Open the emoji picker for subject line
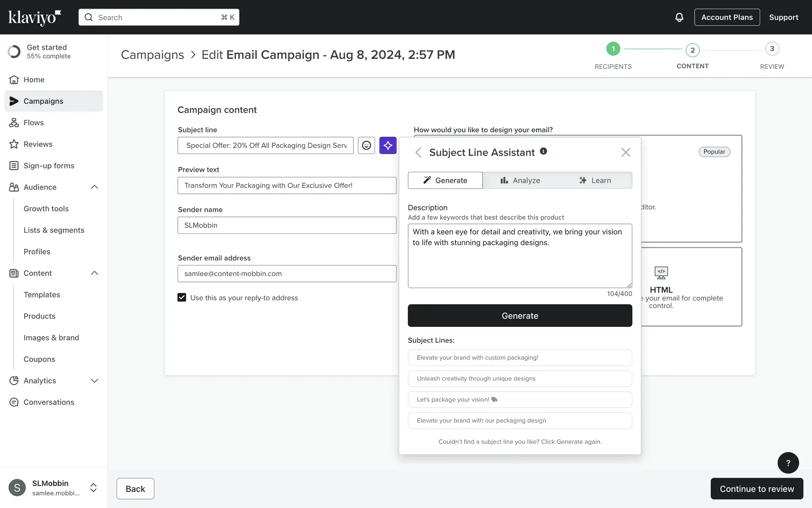Viewport: 812px width, 508px height. pyautogui.click(x=366, y=145)
